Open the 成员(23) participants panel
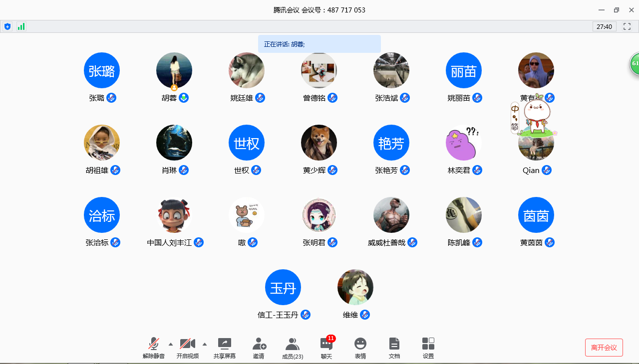The image size is (639, 364). pyautogui.click(x=293, y=348)
